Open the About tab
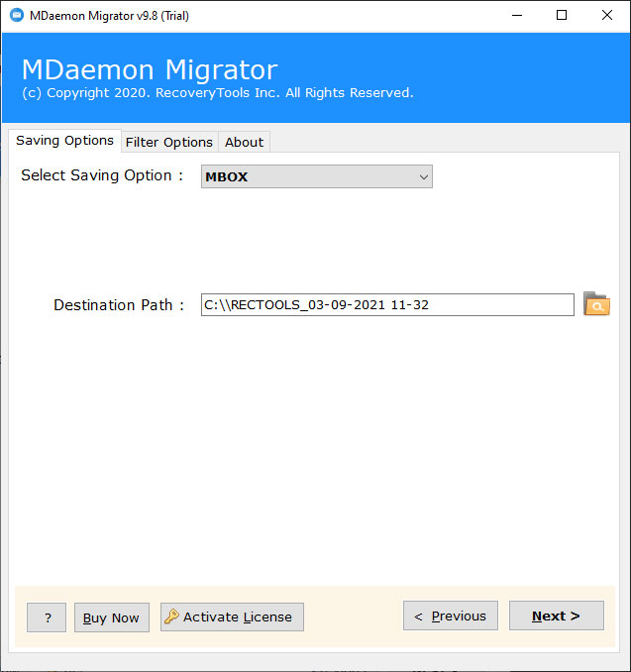 244,143
